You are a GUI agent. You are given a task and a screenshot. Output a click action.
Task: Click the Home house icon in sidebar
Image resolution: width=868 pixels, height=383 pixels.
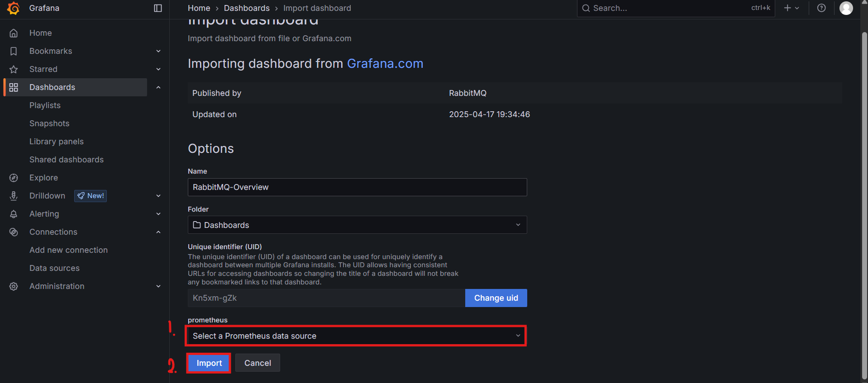(14, 33)
